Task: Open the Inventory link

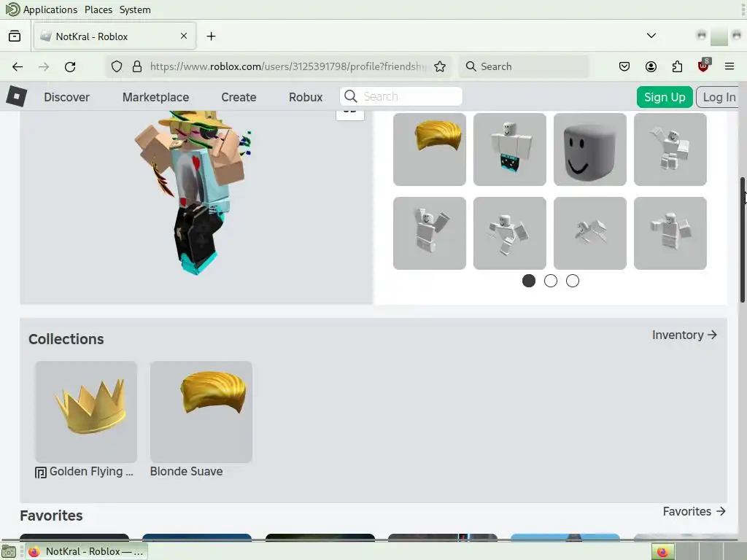Action: [684, 335]
